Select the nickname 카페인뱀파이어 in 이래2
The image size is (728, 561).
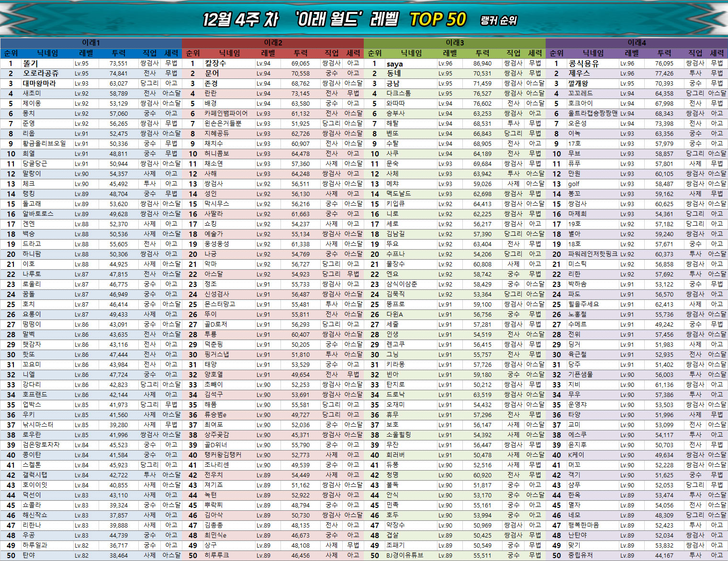coord(226,113)
